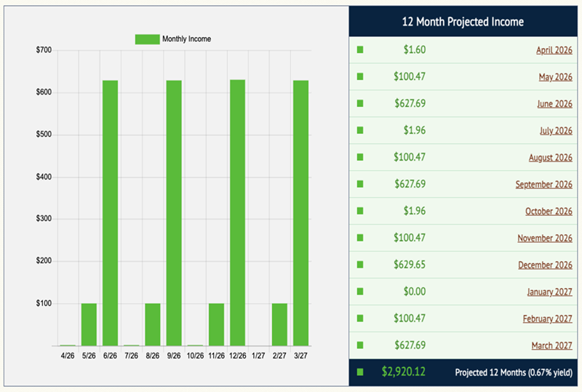
Task: Select the January 2027 link
Action: 549,292
